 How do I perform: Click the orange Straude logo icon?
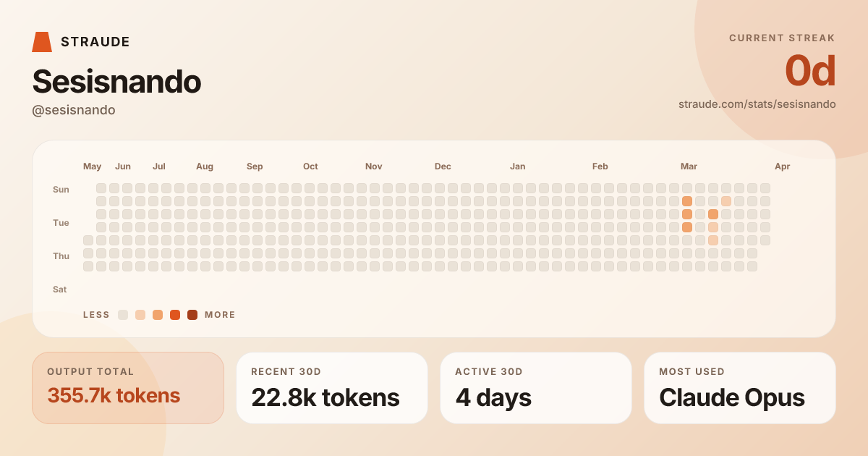(42, 42)
